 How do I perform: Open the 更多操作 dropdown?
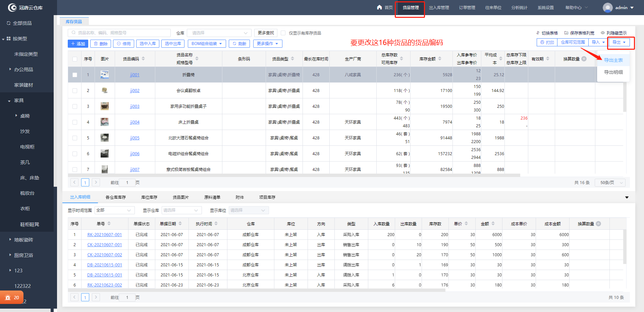[268, 44]
